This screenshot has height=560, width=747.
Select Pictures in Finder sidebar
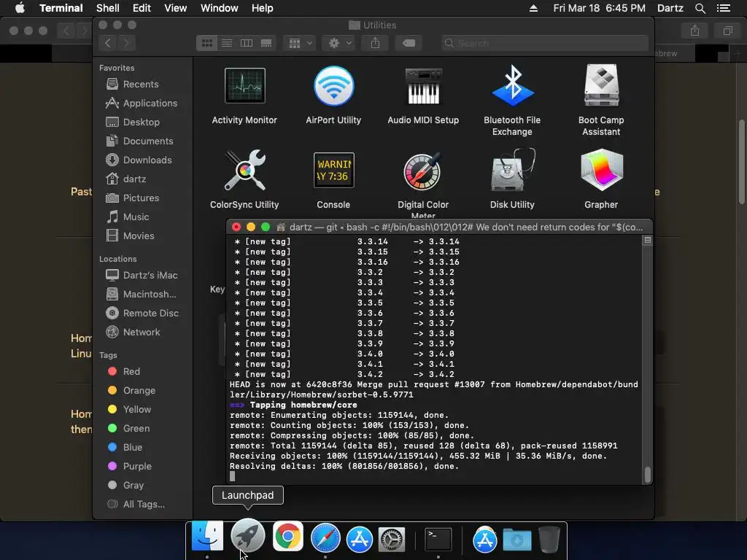pos(133,198)
